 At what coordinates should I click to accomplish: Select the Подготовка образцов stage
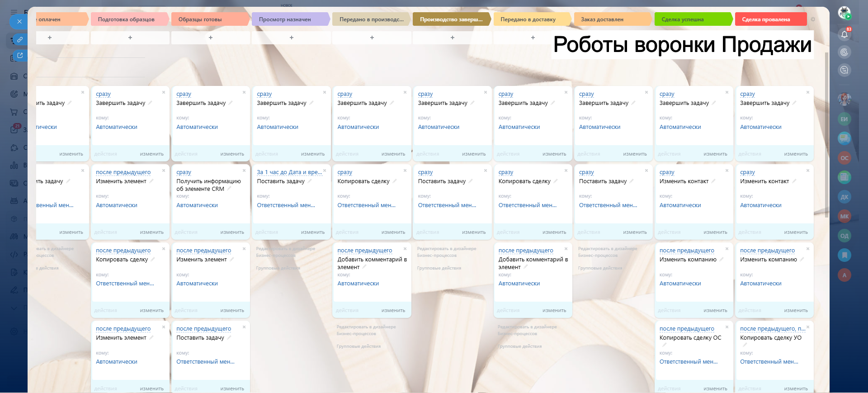(x=130, y=19)
